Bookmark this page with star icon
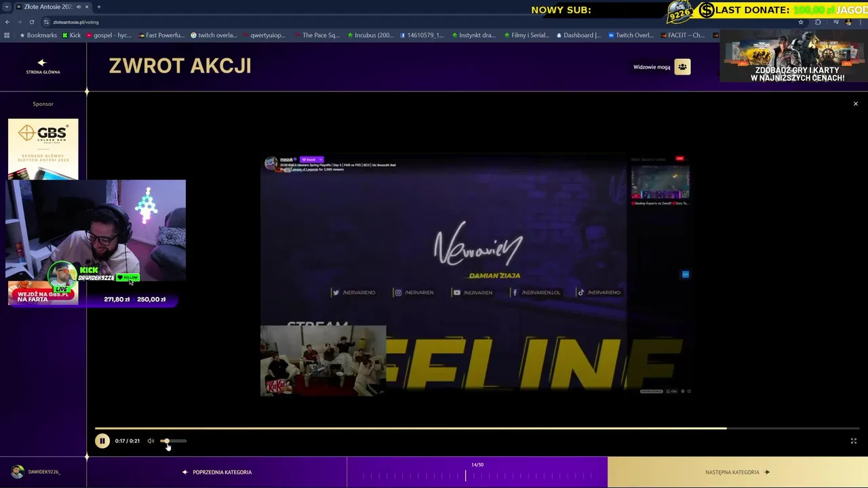Viewport: 868px width, 488px height. pos(801,22)
